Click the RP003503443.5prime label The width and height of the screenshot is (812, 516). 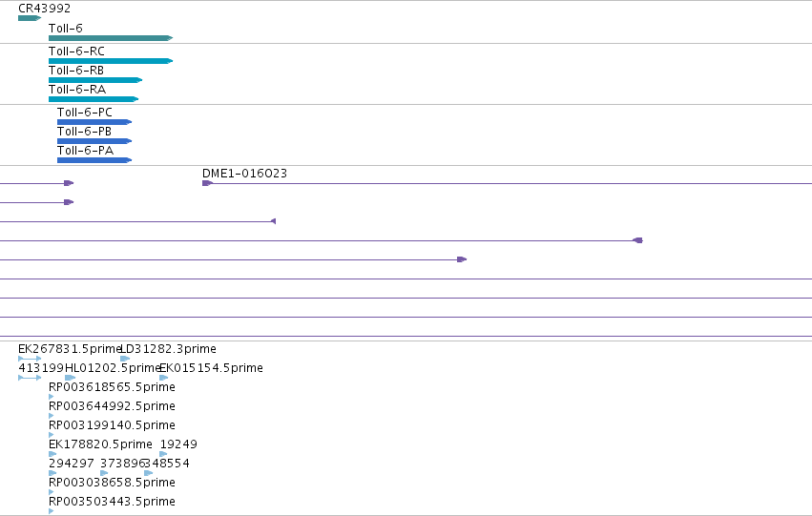112,502
